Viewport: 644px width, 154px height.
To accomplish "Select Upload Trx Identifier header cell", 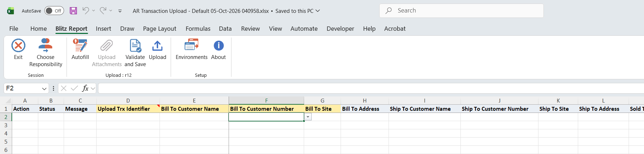I will (128, 109).
